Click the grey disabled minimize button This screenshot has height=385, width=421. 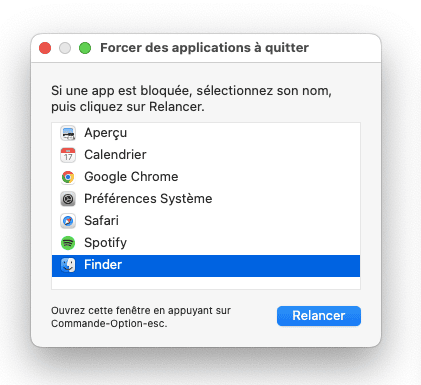coord(65,48)
